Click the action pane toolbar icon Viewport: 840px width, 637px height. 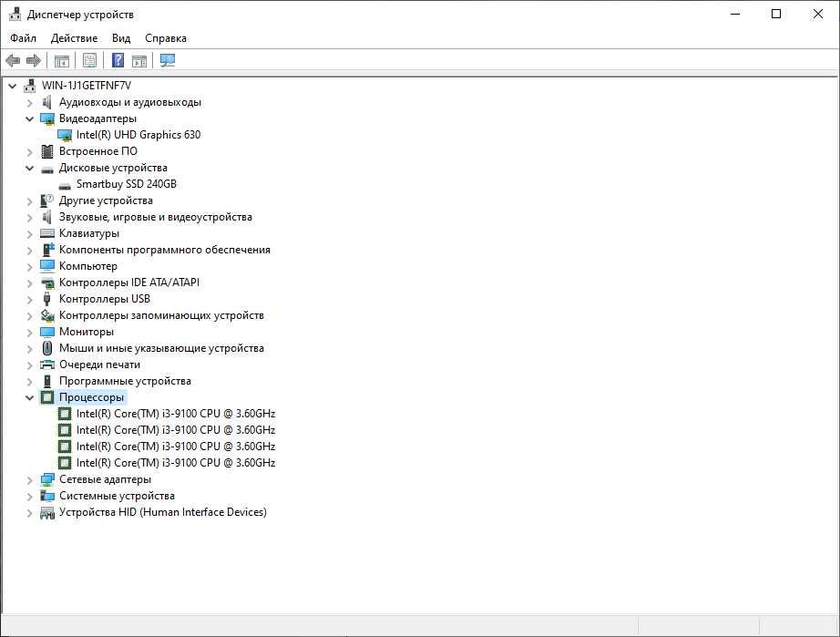point(139,60)
